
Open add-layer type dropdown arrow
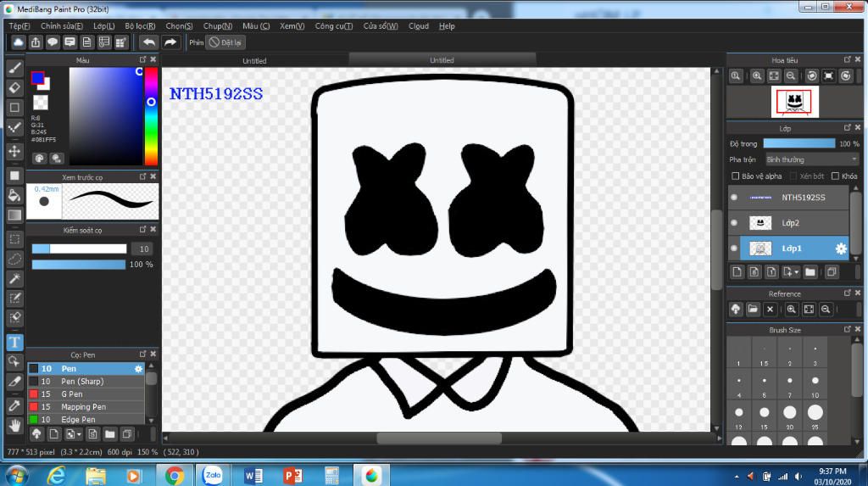click(x=797, y=272)
